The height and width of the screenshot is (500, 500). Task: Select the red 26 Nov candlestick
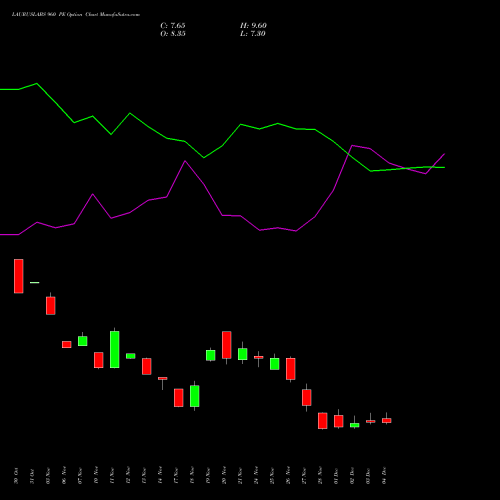coord(291,369)
